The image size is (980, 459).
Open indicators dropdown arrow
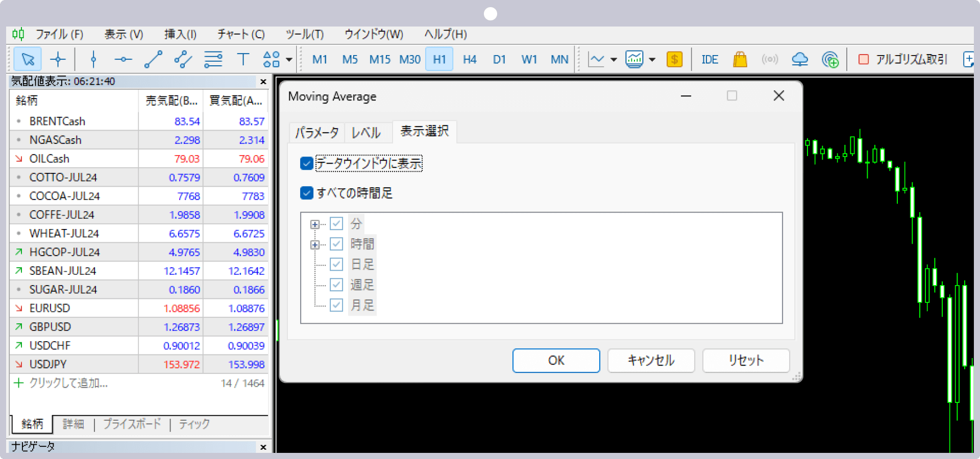tap(652, 60)
